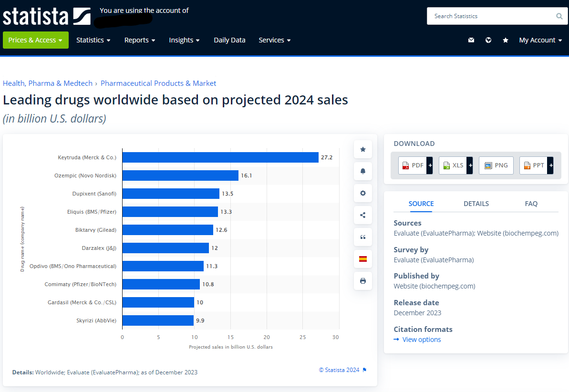569x392 pixels.
Task: Click the Keytruda bar in the chart
Action: pos(220,157)
